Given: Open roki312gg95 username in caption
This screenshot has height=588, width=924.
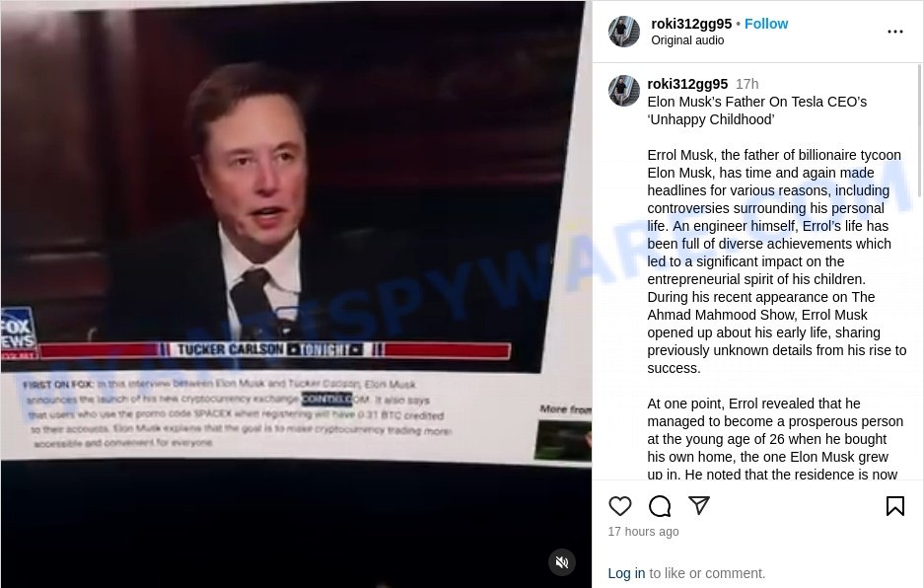Looking at the screenshot, I should click(687, 84).
